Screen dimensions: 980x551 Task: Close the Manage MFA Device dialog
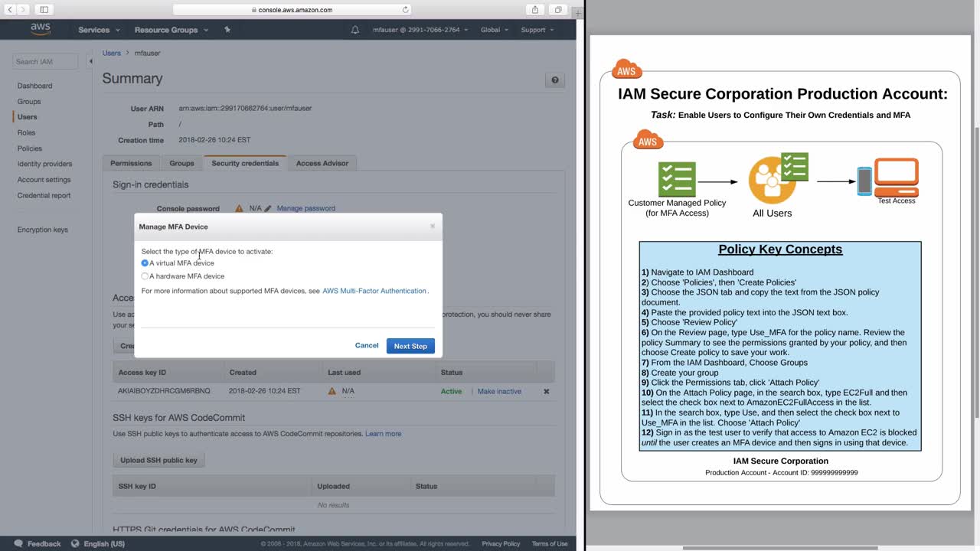433,226
